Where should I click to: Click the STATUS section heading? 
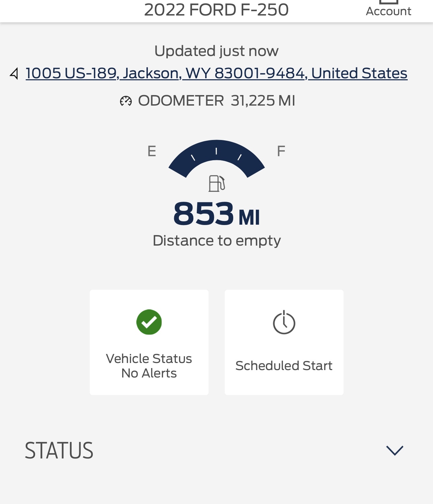point(59,451)
